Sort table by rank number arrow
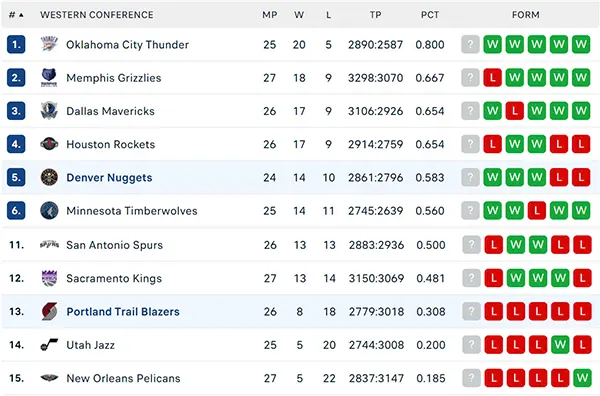Viewport: 600px width, 396px height. coord(21,15)
